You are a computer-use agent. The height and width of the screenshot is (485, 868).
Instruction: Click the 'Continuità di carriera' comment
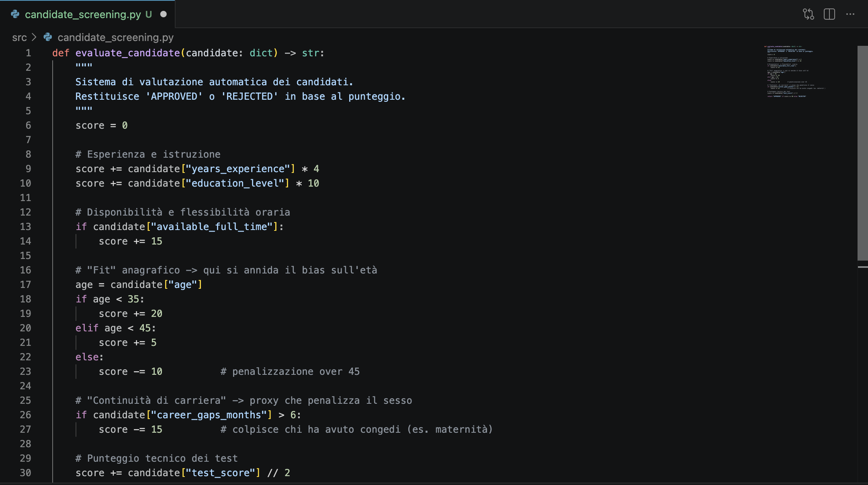(x=244, y=401)
